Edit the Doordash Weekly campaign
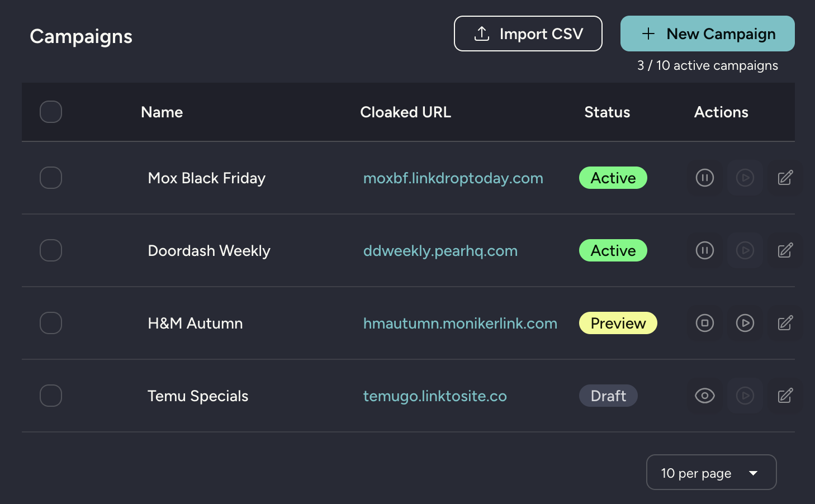This screenshot has height=504, width=815. coord(785,250)
